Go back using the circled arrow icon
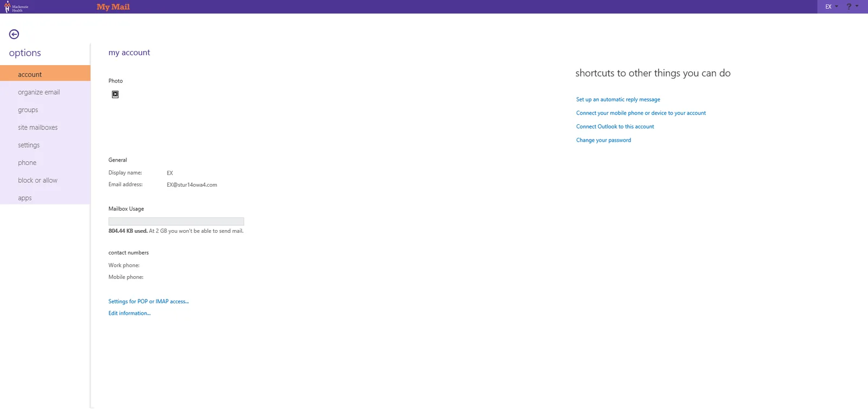The height and width of the screenshot is (414, 868). pyautogui.click(x=14, y=34)
